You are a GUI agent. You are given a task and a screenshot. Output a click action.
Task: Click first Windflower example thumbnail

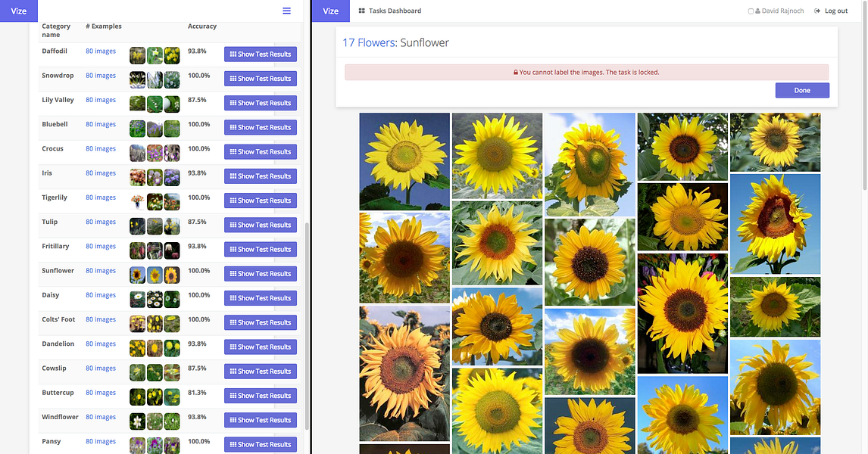137,421
